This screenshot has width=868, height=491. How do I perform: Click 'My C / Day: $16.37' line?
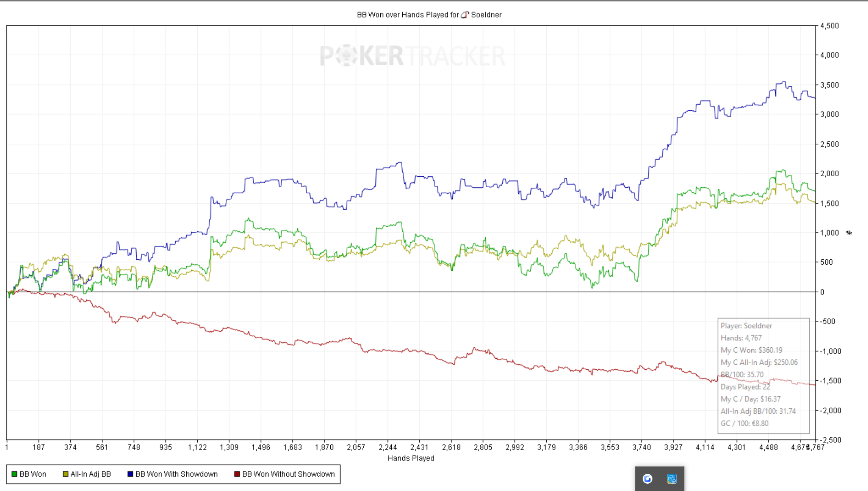click(x=750, y=399)
